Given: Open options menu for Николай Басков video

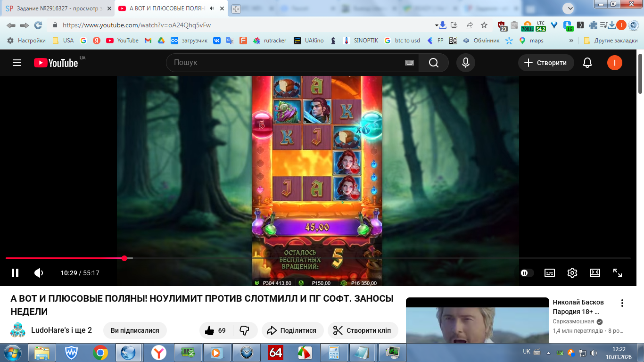Looking at the screenshot, I should point(622,303).
